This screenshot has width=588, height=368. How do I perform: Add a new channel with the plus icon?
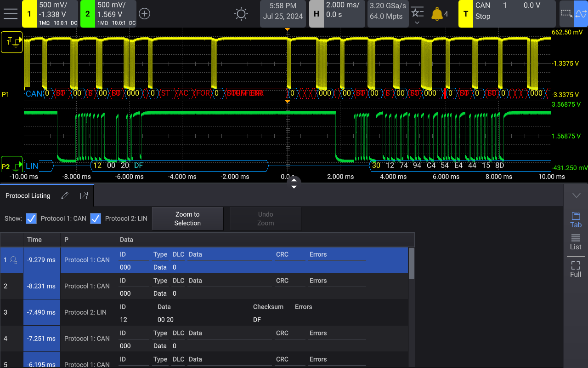(144, 14)
